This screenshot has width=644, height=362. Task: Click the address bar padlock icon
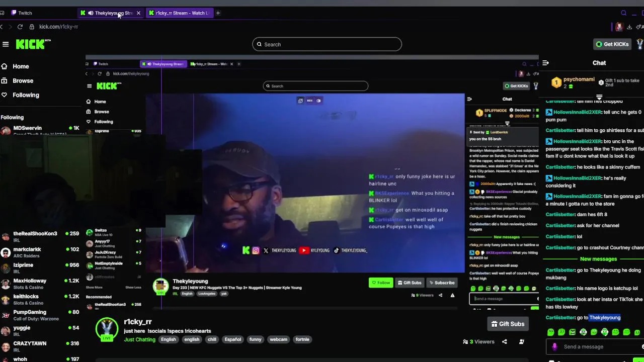(32, 27)
